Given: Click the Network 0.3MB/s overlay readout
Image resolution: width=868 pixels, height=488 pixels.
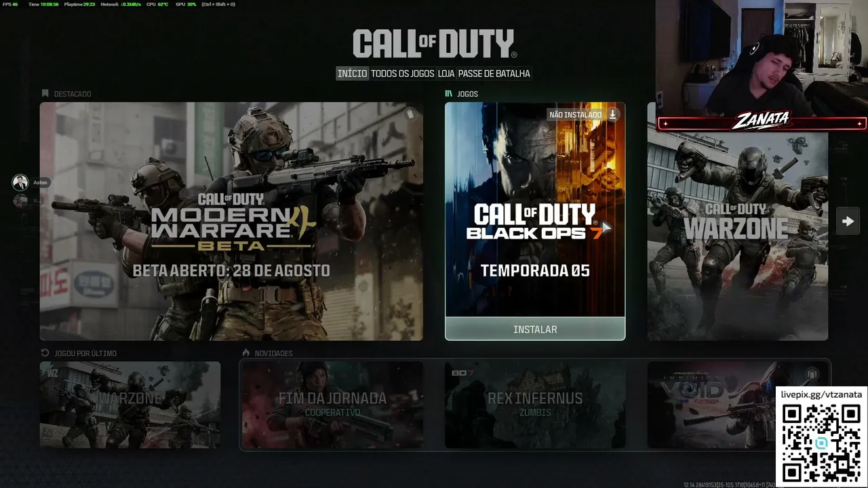Looking at the screenshot, I should tap(121, 4).
